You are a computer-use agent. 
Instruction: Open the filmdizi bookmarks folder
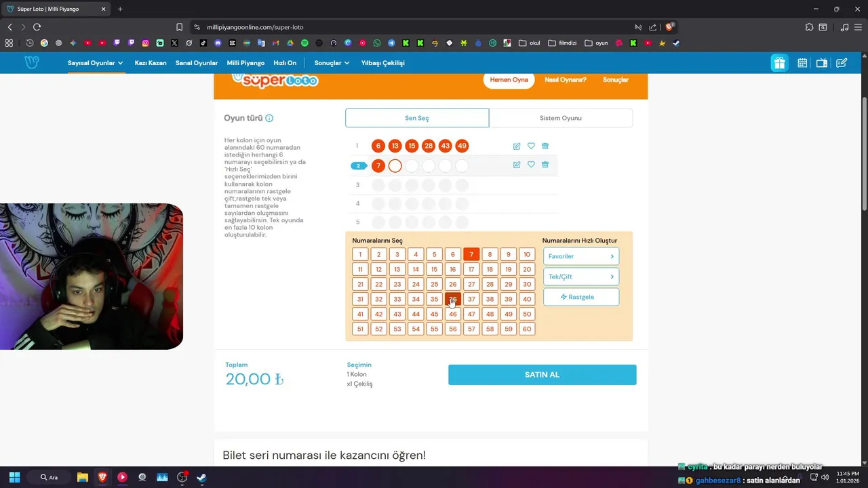[x=562, y=43]
